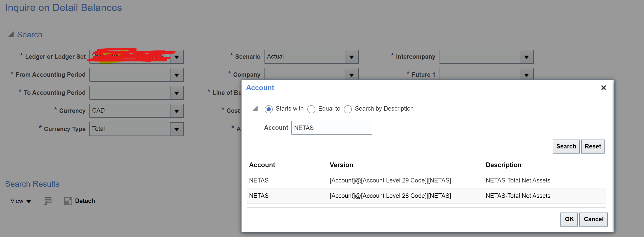644x237 pixels.
Task: Click the Query by Example table icon
Action: tap(48, 201)
